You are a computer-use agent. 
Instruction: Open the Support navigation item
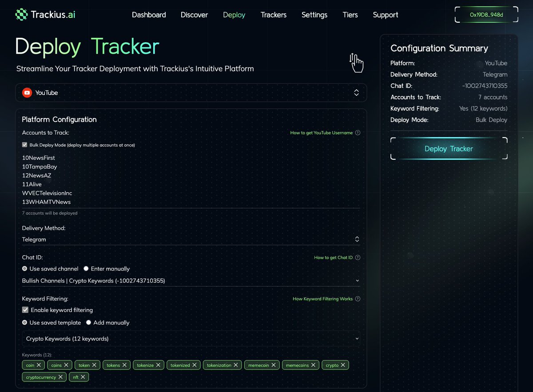(x=386, y=15)
